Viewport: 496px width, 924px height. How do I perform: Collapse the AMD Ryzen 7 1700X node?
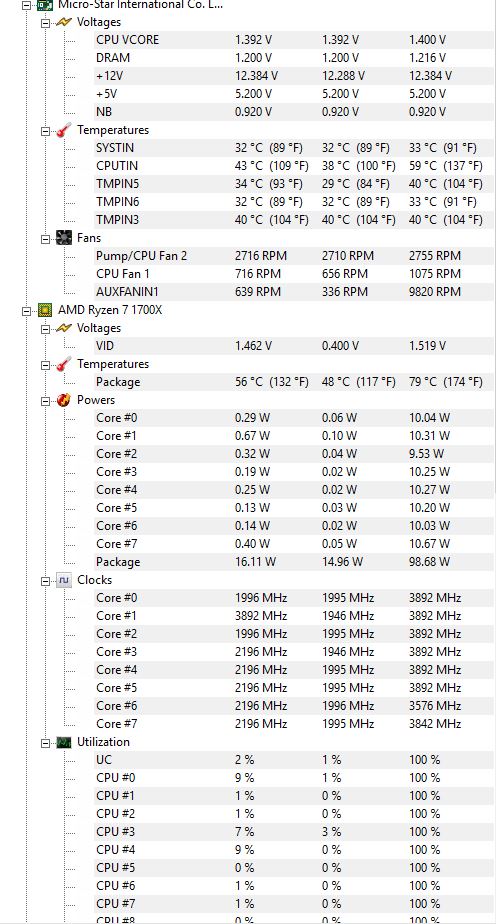pyautogui.click(x=26, y=311)
